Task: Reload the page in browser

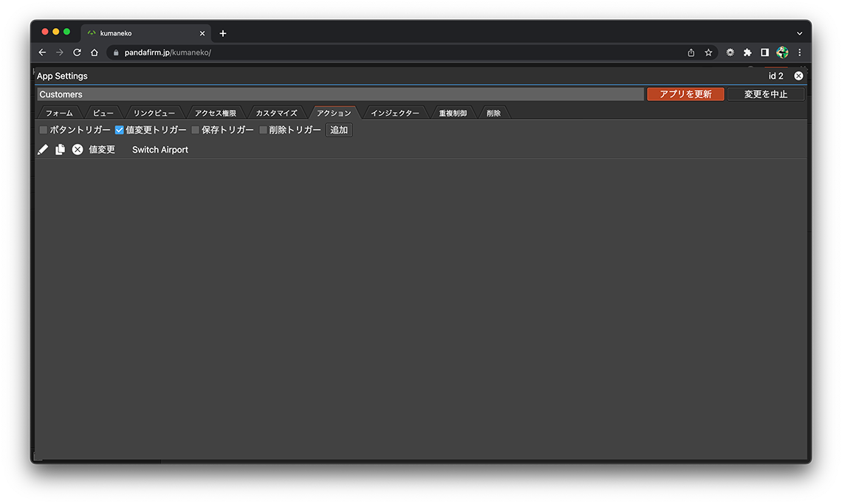Action: (x=77, y=52)
